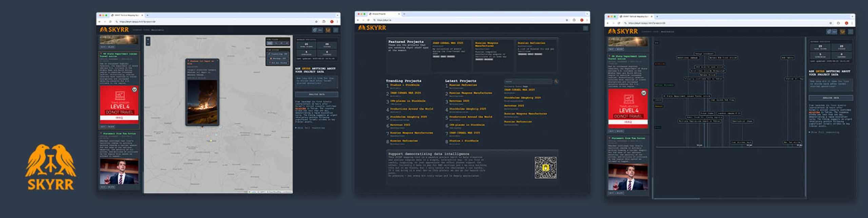Open hamburger menu in the left map window
The width and height of the screenshot is (868, 218).
(x=336, y=30)
